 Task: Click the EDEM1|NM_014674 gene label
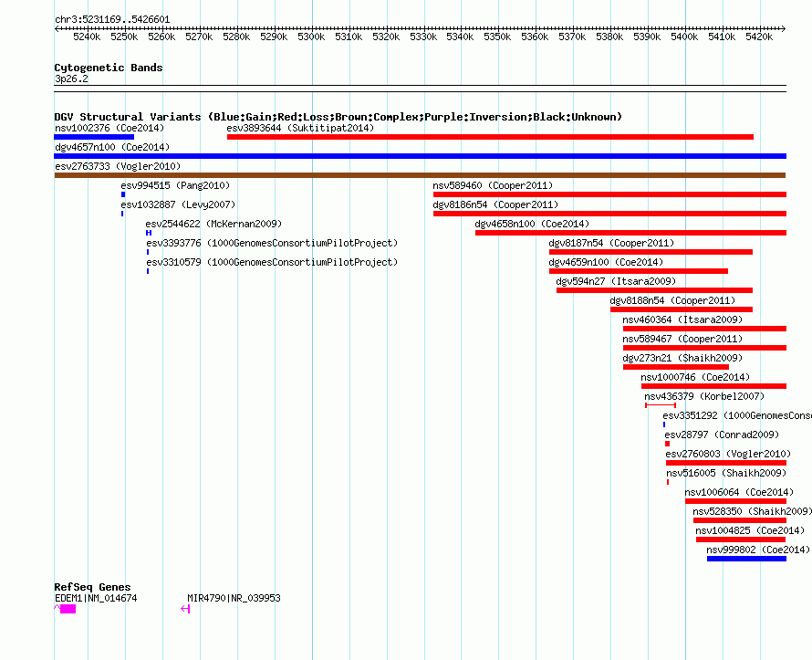(96, 598)
